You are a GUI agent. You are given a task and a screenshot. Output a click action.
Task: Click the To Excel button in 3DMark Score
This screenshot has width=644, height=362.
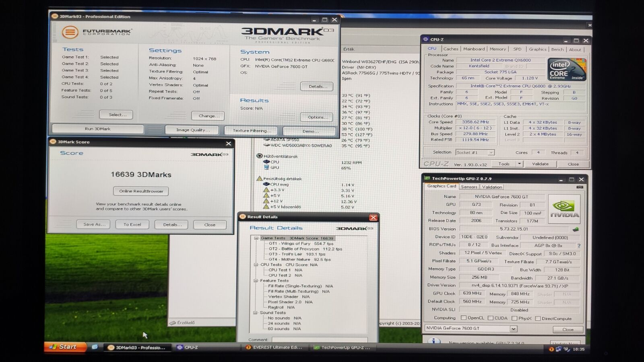pos(132,224)
